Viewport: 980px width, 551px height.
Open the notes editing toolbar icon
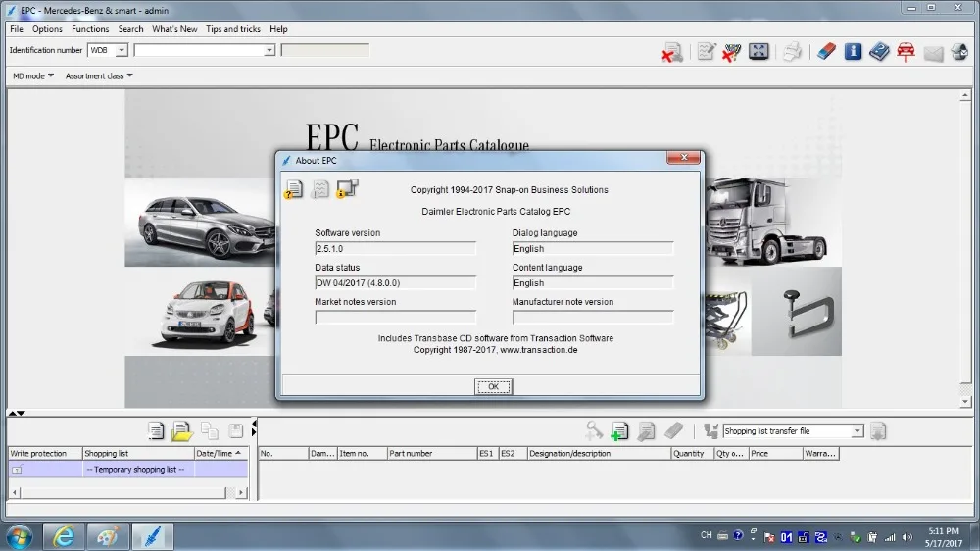pos(707,51)
